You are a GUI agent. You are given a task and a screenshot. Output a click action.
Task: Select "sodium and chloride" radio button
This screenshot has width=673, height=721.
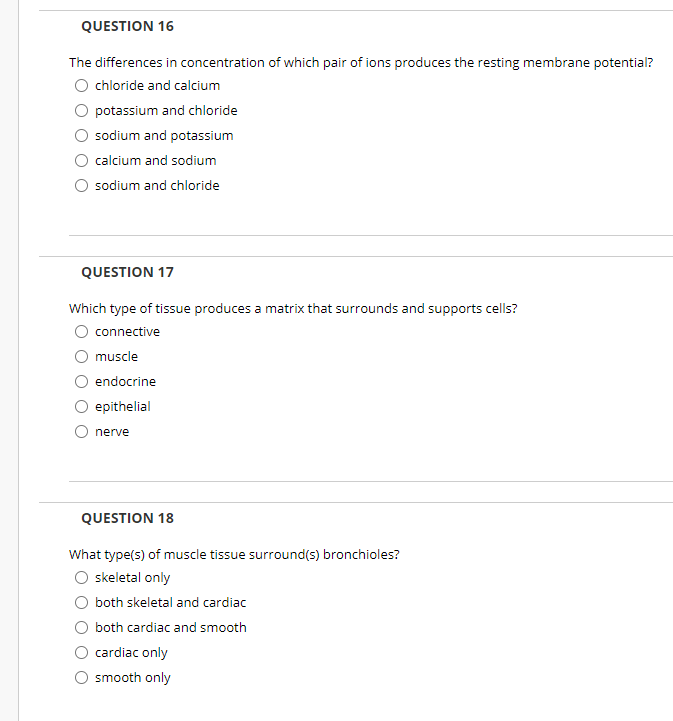coord(81,185)
